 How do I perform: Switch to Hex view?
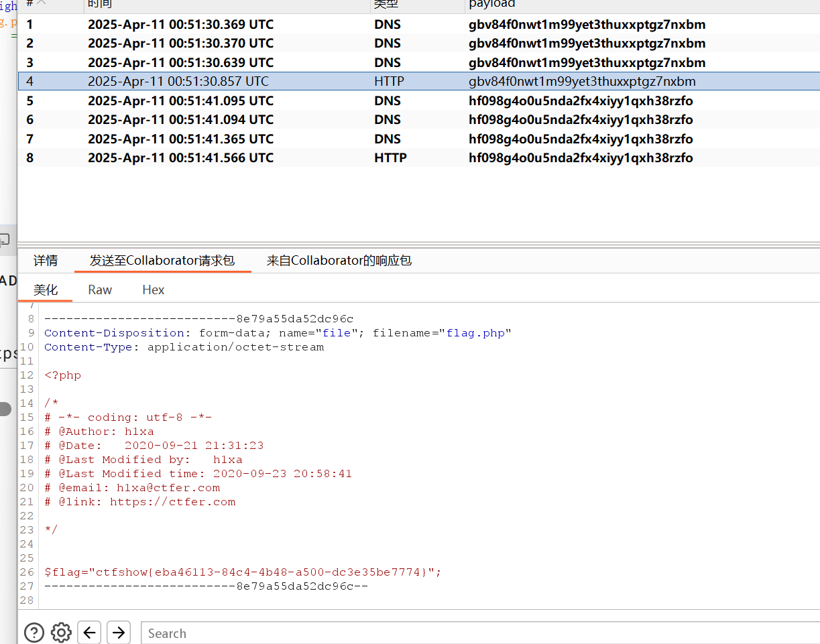[153, 290]
